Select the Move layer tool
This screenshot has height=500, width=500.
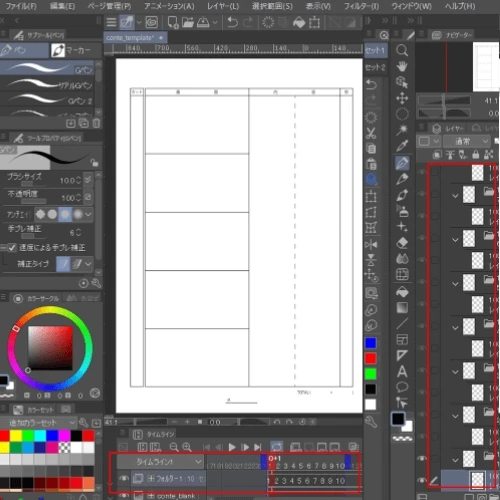[402, 98]
